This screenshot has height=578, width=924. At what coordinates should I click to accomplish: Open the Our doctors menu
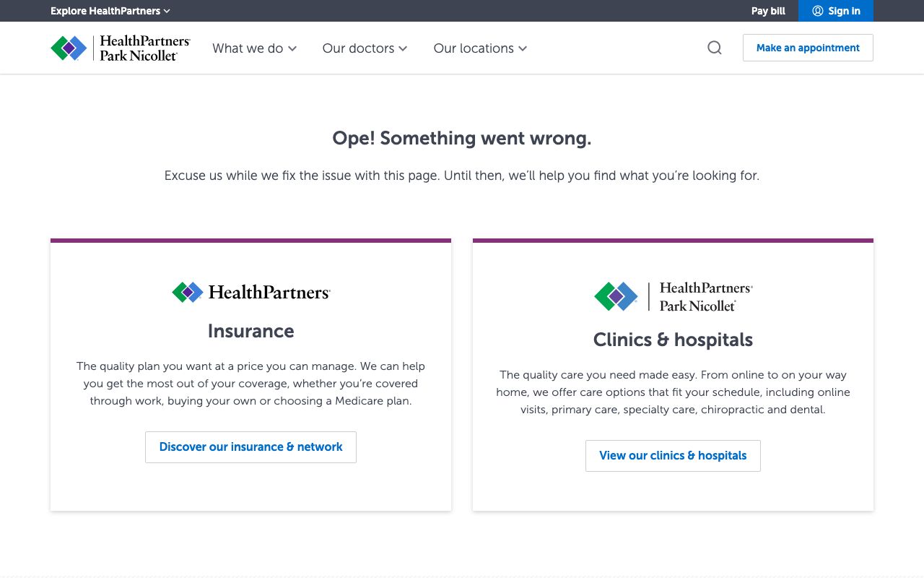pos(358,48)
